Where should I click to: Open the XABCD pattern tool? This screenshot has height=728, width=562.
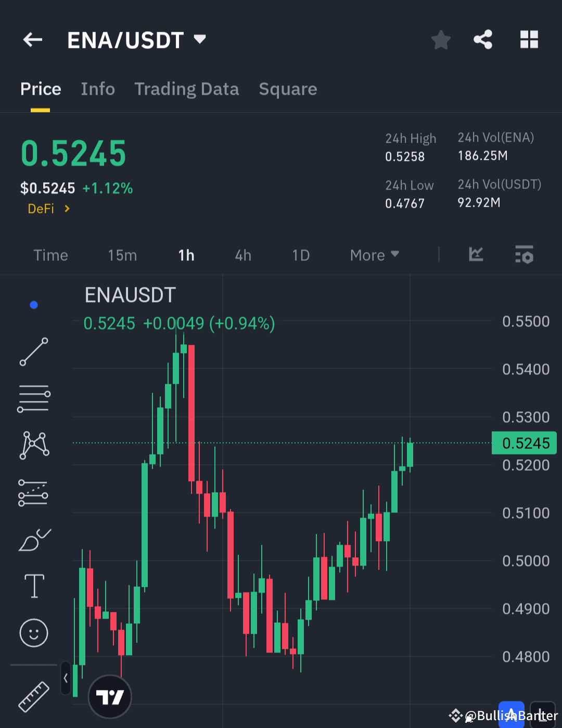point(34,445)
